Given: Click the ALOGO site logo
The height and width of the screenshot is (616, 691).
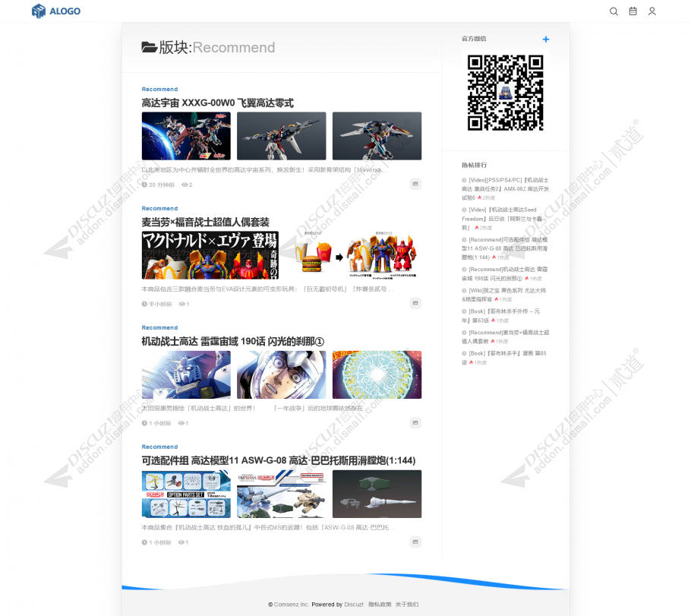Looking at the screenshot, I should [x=56, y=11].
